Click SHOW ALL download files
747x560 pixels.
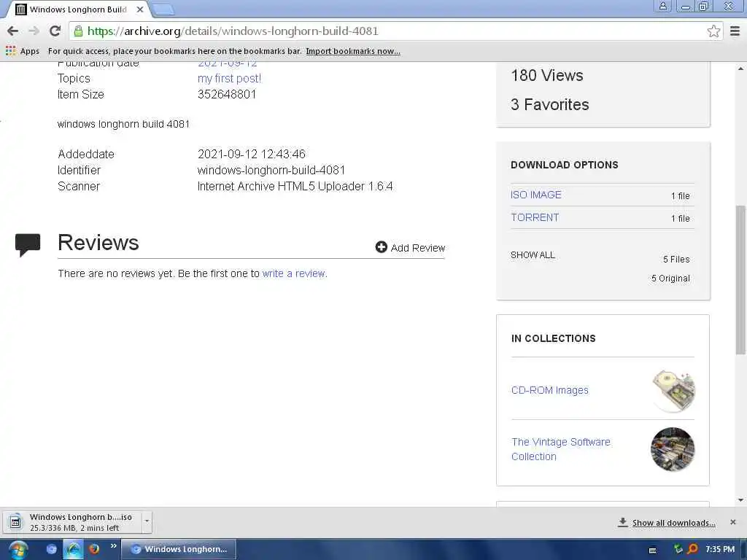tap(533, 254)
